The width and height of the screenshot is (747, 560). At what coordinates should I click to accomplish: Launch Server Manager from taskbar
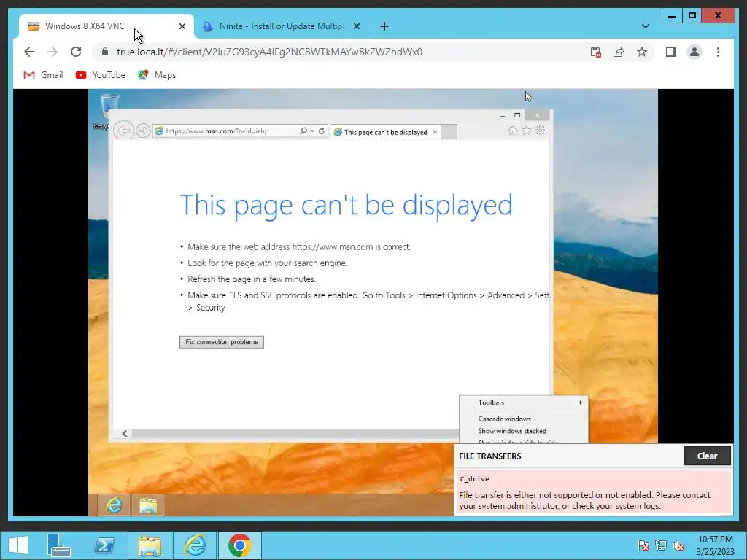pos(58,545)
